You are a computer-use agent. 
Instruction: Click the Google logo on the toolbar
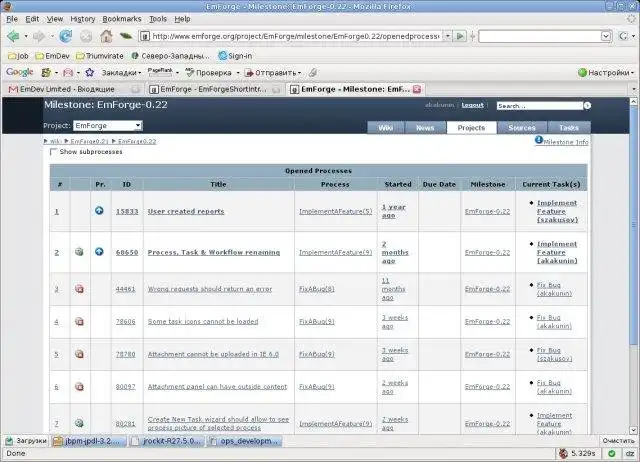20,72
